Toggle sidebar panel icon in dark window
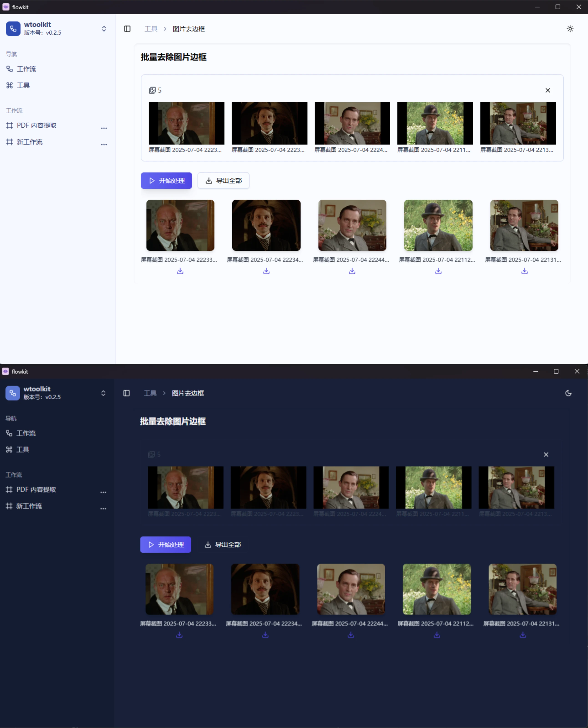588x728 pixels. 126,393
